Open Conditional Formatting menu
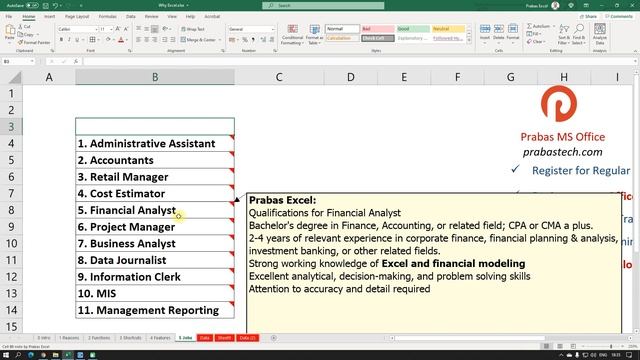This screenshot has height=360, width=640. (292, 35)
